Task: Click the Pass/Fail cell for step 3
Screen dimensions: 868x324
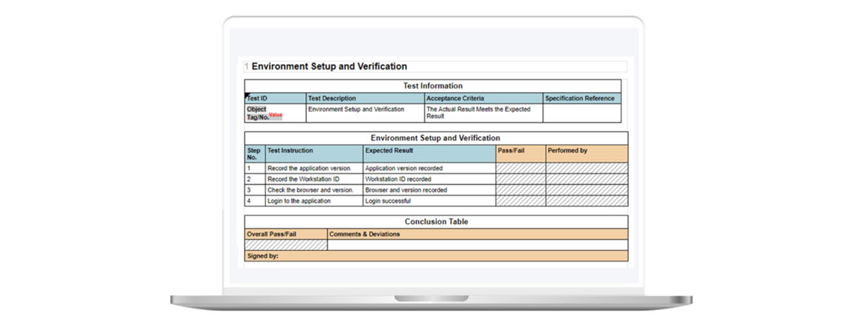Action: [521, 190]
